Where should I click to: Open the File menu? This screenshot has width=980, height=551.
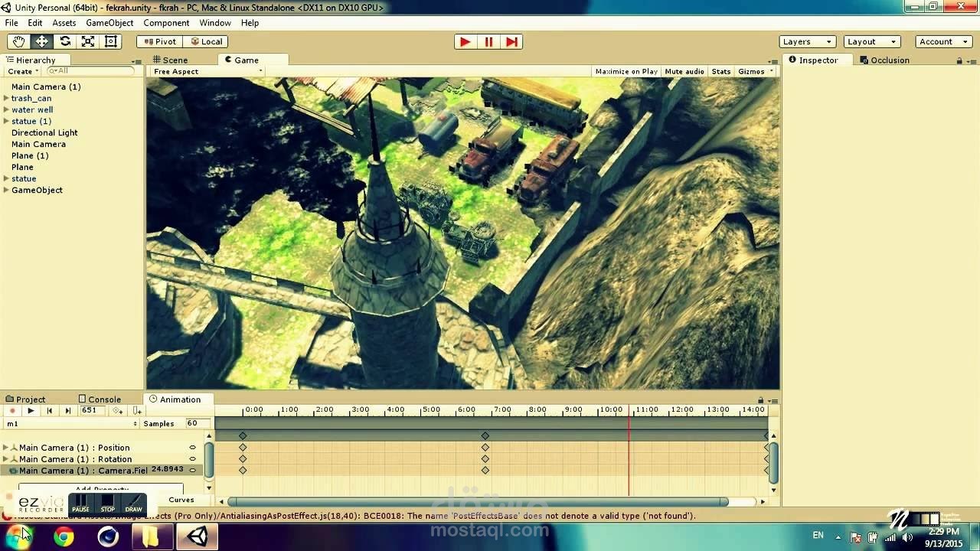click(11, 23)
